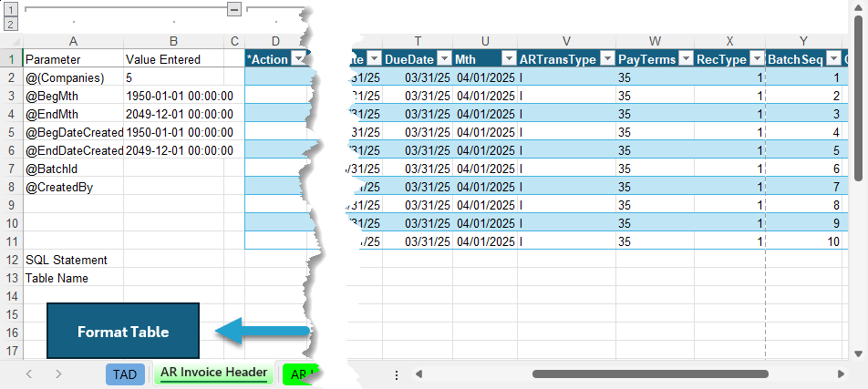Open the *Action column filter dropdown

point(298,59)
